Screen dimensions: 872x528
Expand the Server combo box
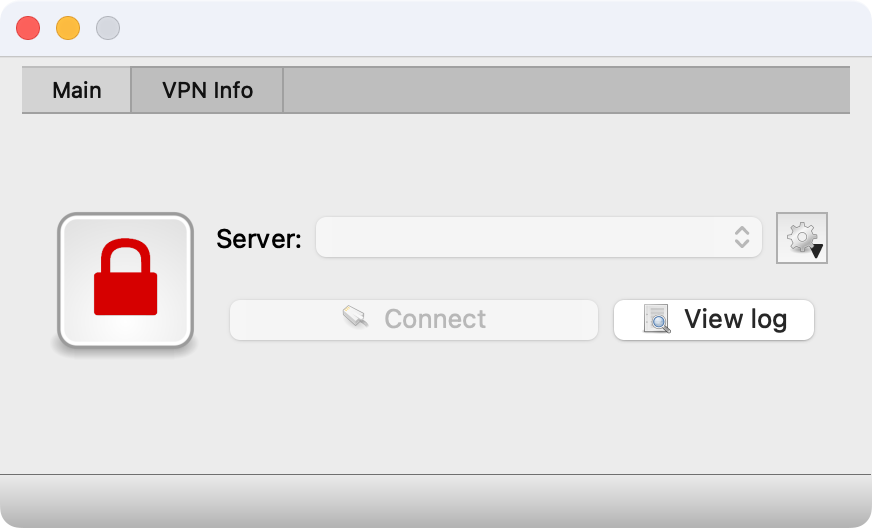point(538,237)
